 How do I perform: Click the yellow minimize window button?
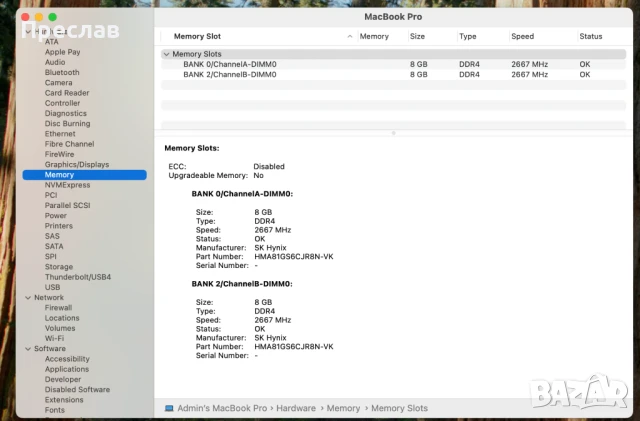(39, 17)
